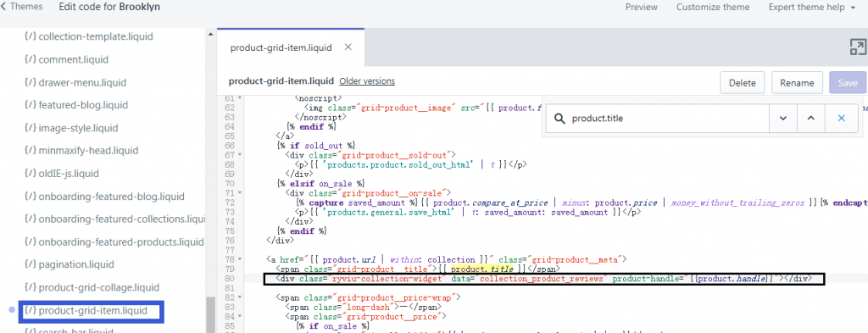This screenshot has height=333, width=868.
Task: Click liquid file icon beside oldIE-js.liquid
Action: tap(31, 174)
